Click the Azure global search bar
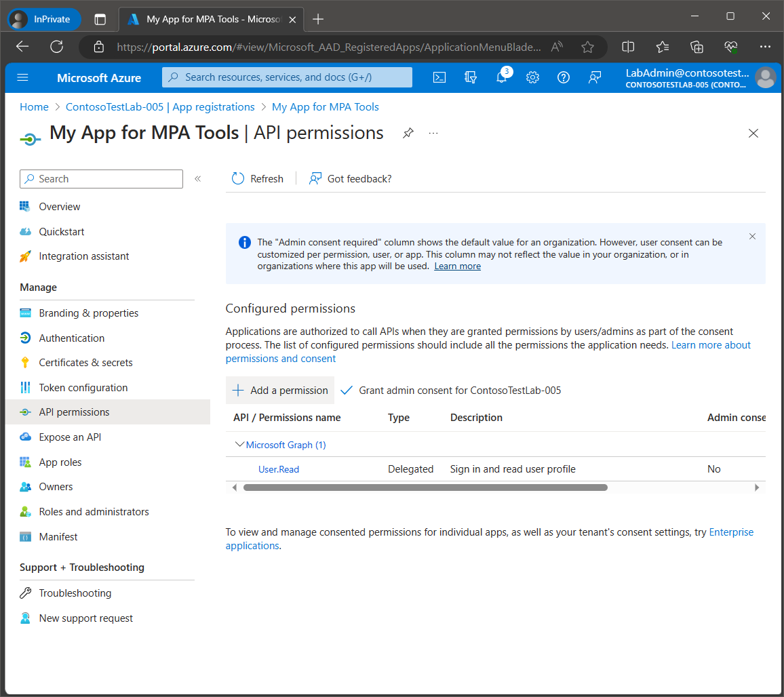Screen dimensions: 784x697 (287, 77)
